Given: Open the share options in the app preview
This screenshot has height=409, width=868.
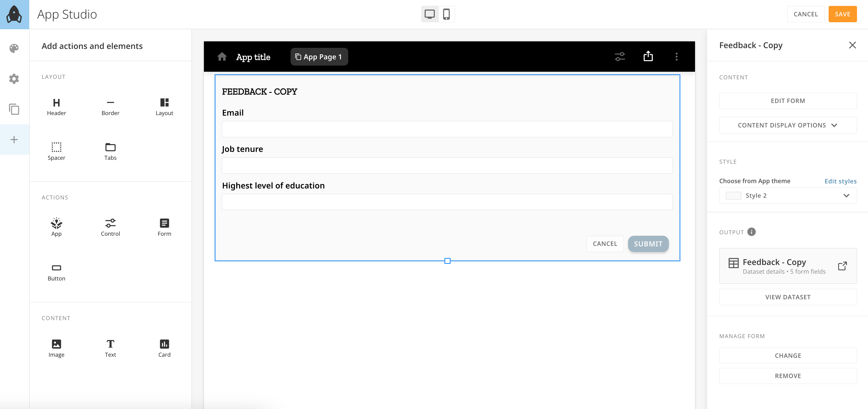Looking at the screenshot, I should (x=648, y=56).
